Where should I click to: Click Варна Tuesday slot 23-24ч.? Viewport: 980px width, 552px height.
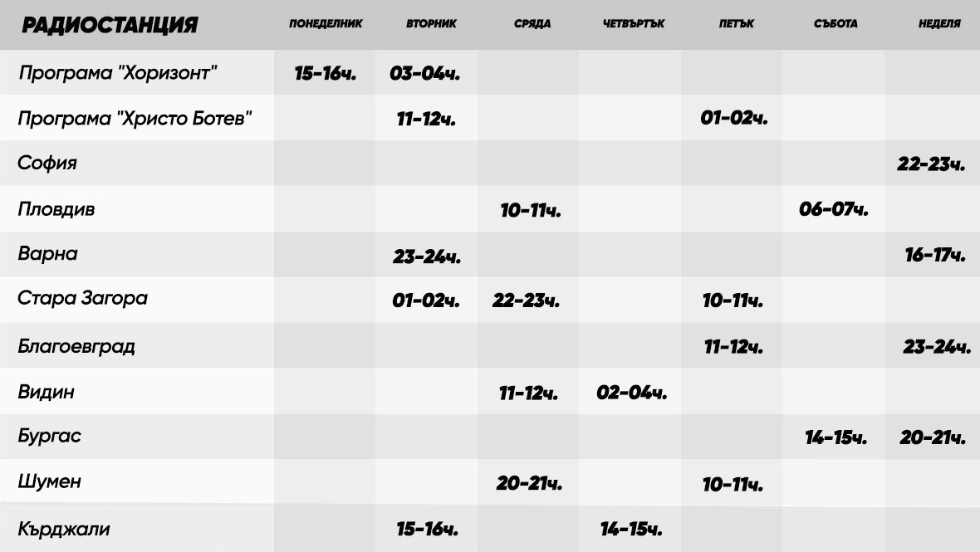click(x=427, y=256)
